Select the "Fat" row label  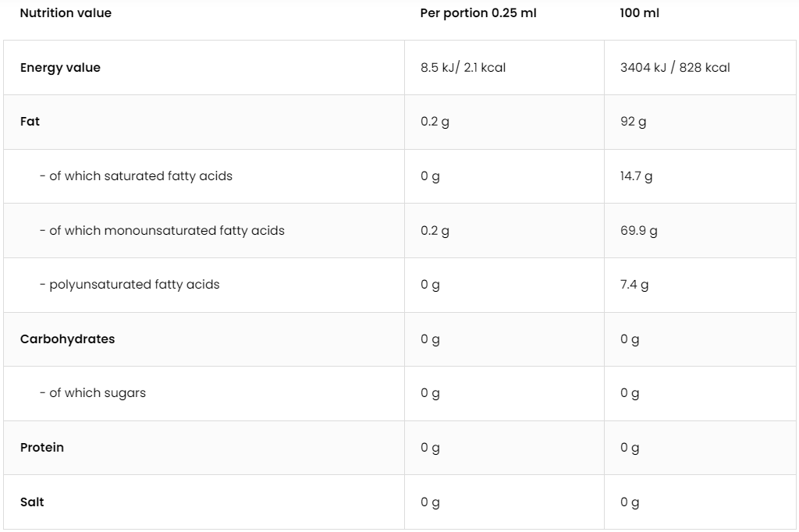30,122
